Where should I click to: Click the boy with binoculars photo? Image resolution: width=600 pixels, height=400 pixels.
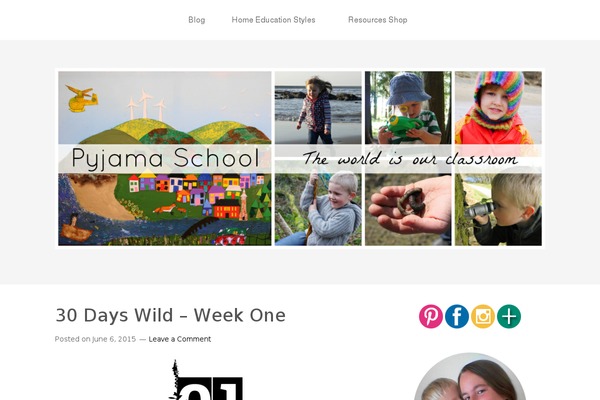[498, 209]
